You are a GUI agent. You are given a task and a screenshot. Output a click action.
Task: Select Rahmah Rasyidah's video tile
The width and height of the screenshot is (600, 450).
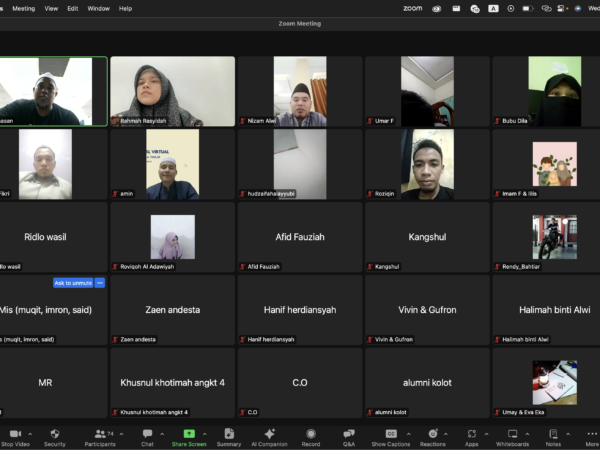pos(173,91)
